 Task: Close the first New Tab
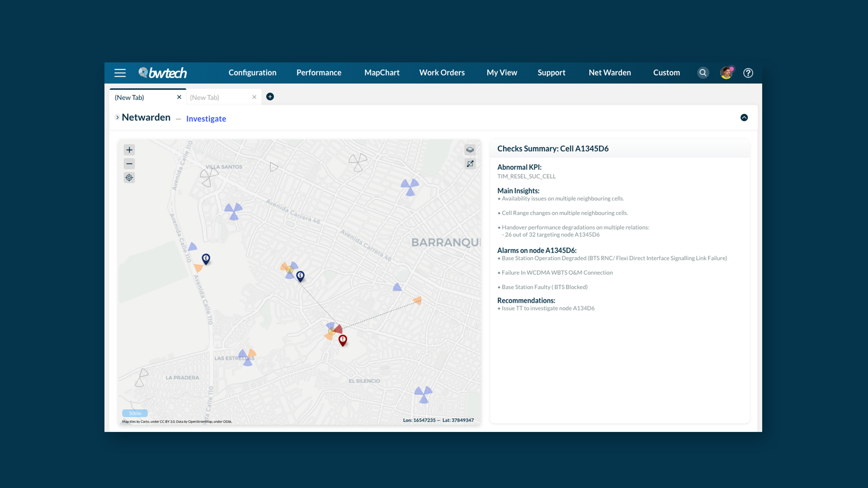pos(179,97)
